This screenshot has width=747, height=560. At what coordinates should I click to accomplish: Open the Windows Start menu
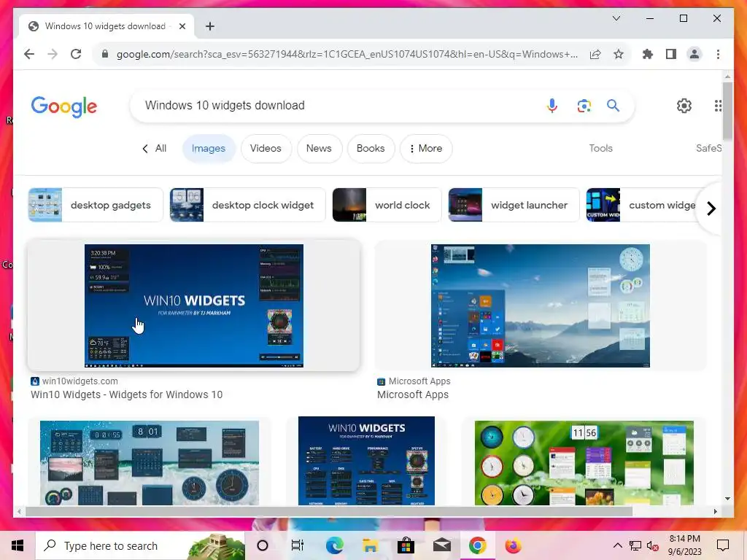coord(18,545)
